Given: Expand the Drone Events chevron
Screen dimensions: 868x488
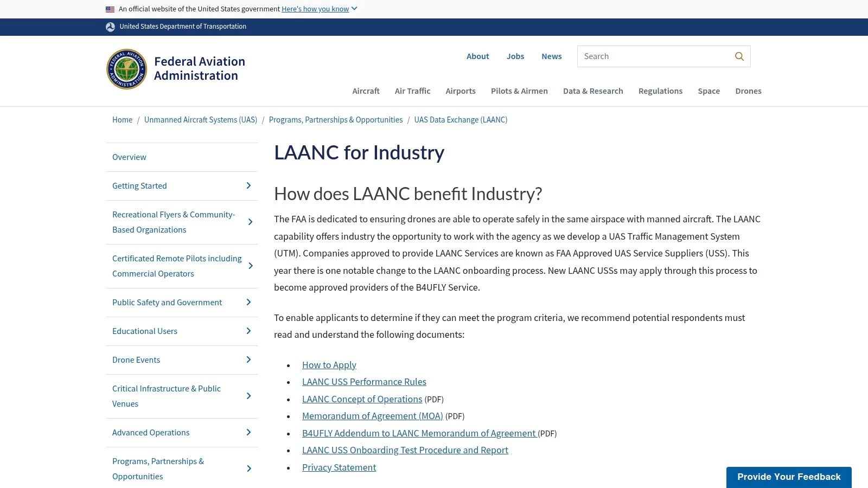Looking at the screenshot, I should point(248,359).
